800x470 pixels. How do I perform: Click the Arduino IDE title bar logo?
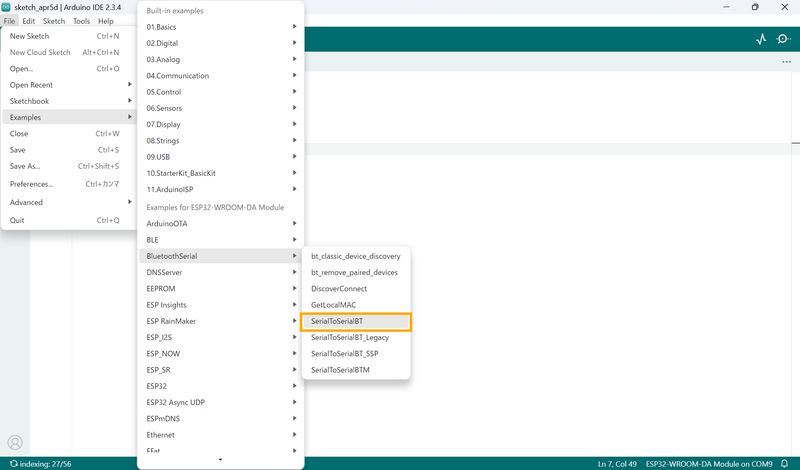6,7
